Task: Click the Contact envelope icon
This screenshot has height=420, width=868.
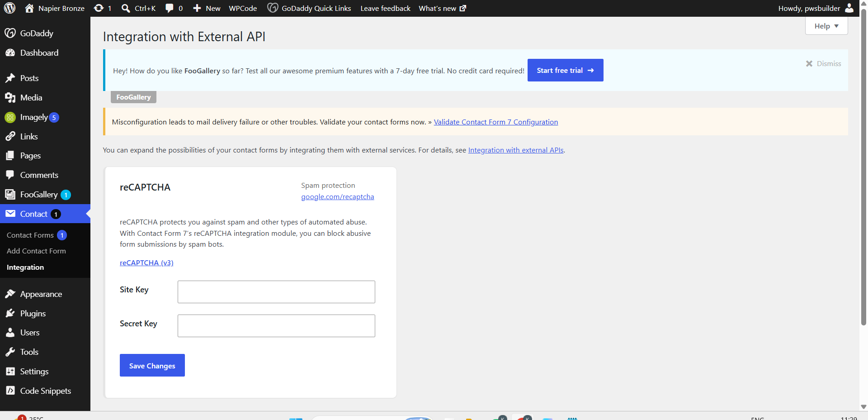Action: tap(10, 214)
